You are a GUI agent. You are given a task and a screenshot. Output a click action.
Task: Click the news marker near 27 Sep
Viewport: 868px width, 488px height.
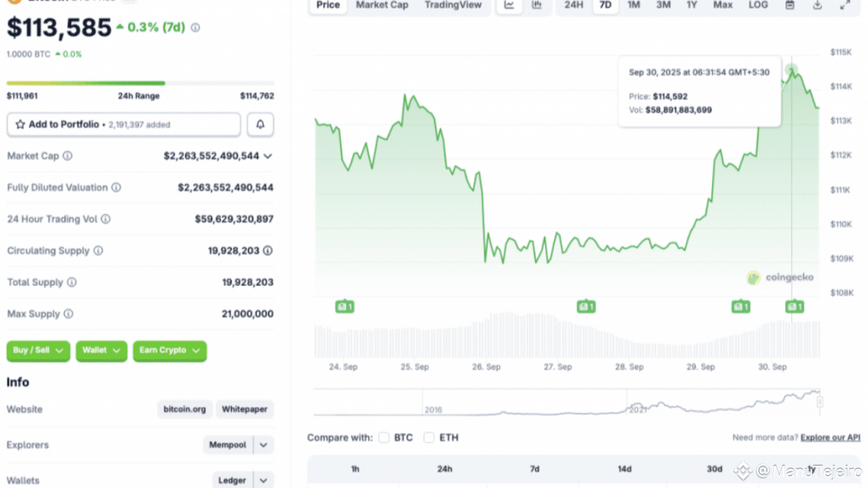pos(586,307)
